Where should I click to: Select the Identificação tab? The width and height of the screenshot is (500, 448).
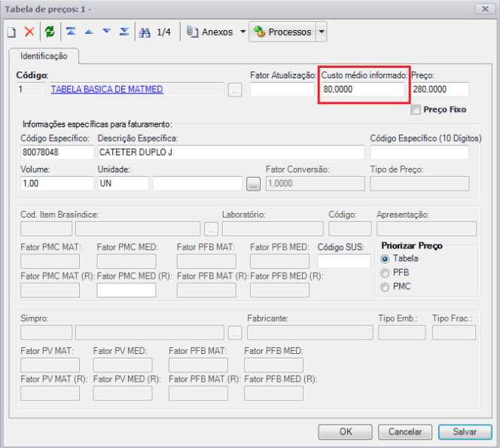coord(44,56)
